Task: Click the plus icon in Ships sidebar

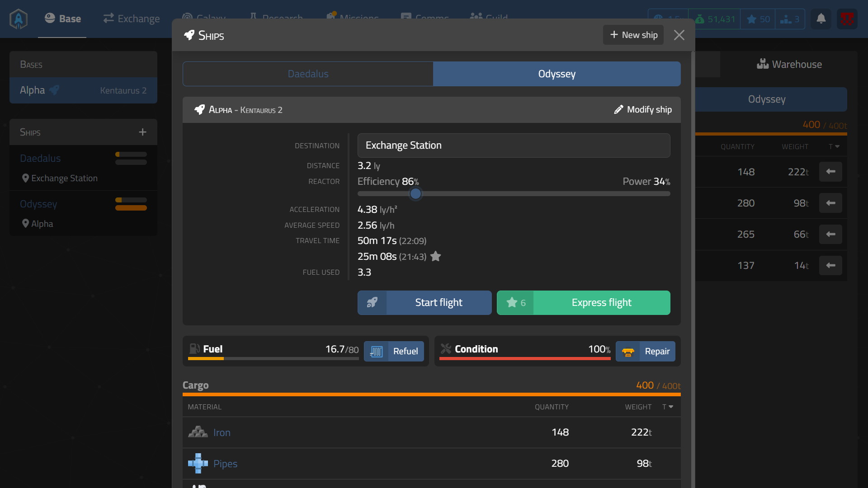Action: (x=142, y=132)
